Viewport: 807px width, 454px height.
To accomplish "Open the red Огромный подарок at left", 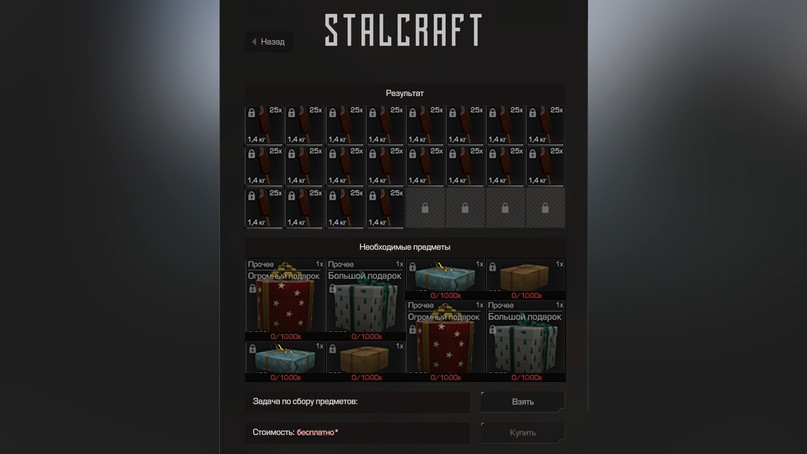I will click(x=285, y=300).
